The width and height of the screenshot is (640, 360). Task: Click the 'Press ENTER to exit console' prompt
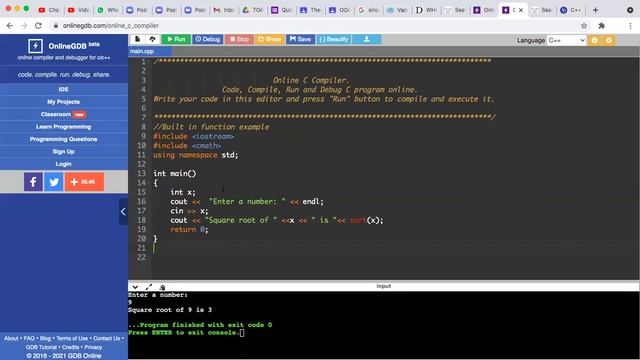tap(183, 333)
